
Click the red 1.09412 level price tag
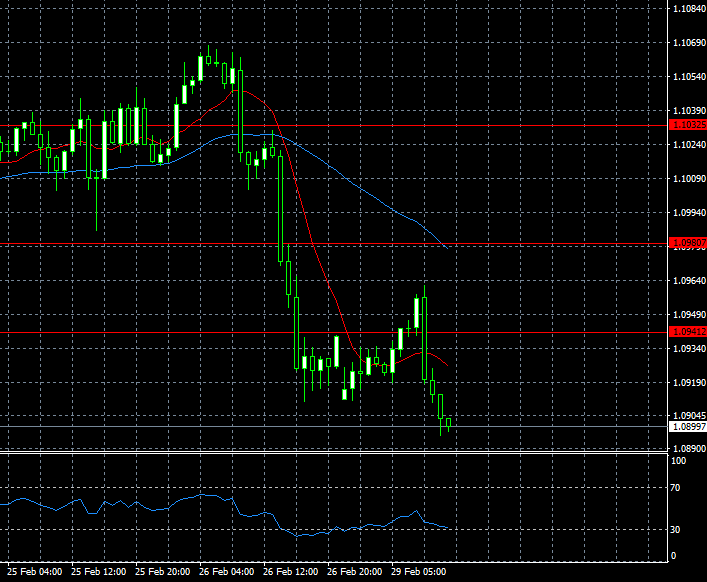tap(688, 332)
